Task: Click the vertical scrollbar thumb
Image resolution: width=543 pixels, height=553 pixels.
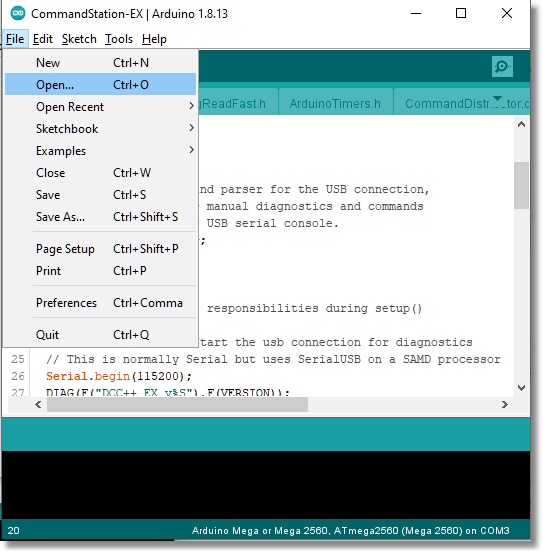Action: tap(521, 185)
